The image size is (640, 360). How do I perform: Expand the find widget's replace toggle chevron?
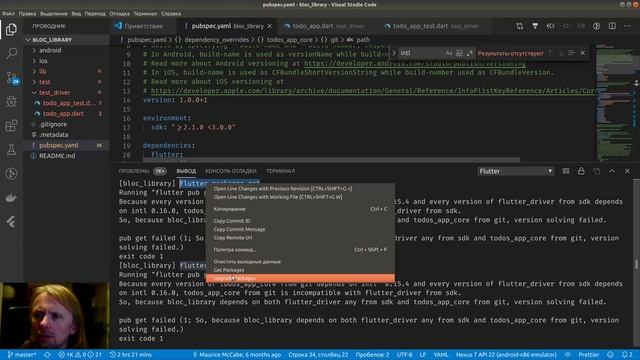tap(394, 53)
